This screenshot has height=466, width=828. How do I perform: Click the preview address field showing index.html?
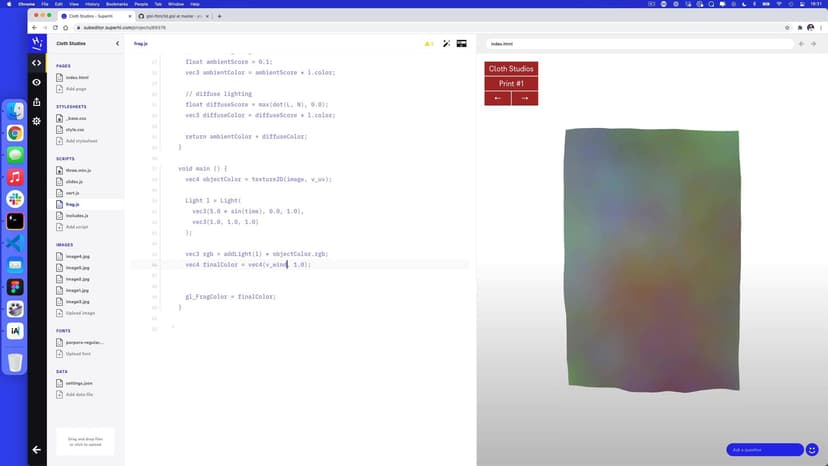(x=640, y=44)
